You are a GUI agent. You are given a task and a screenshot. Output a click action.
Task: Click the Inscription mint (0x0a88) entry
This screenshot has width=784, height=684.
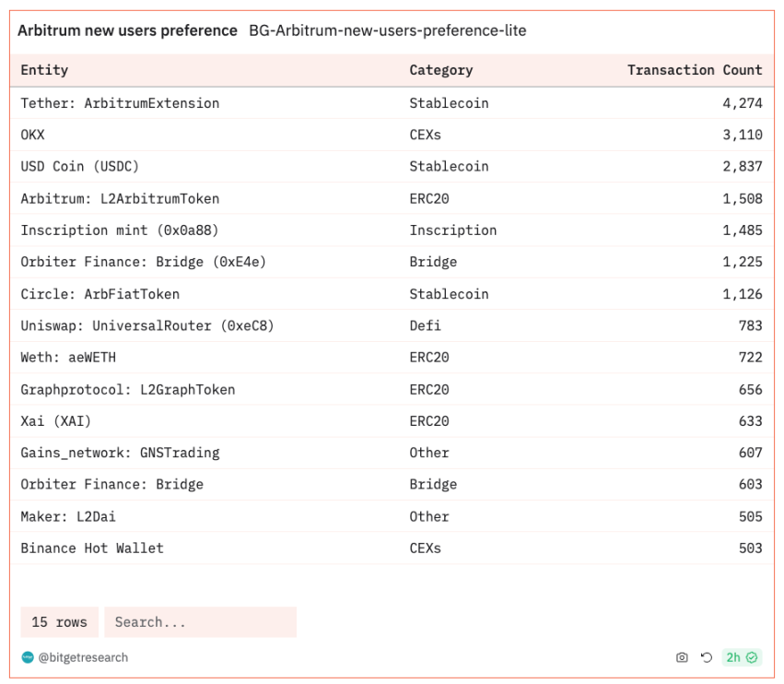120,230
